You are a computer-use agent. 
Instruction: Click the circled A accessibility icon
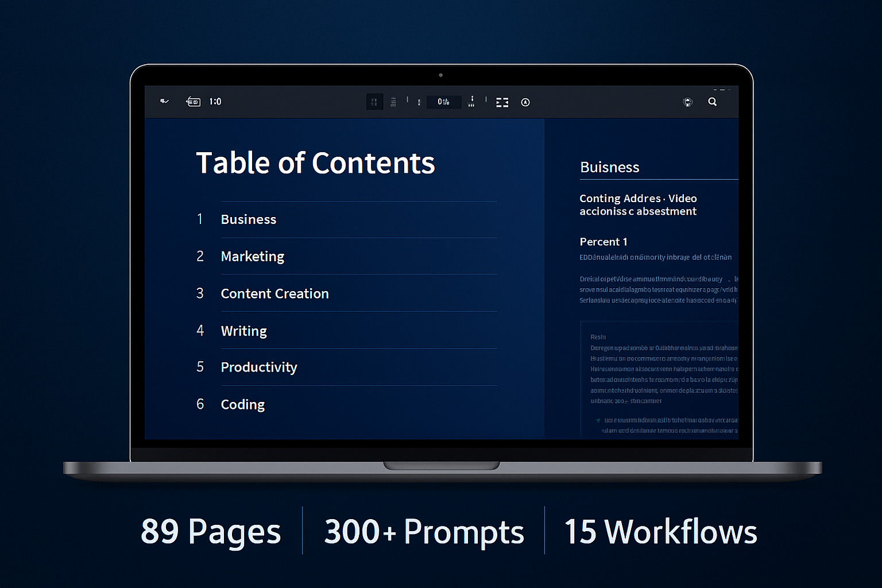[x=525, y=102]
